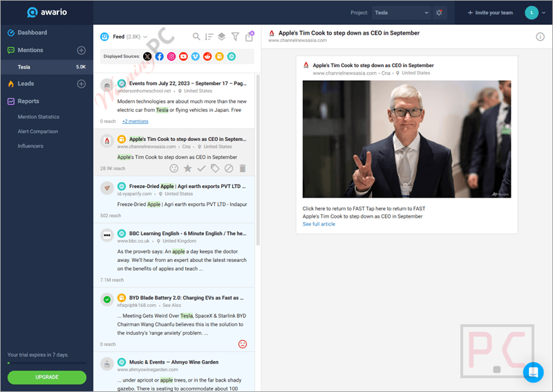Click the Feed radar icon

click(x=104, y=37)
